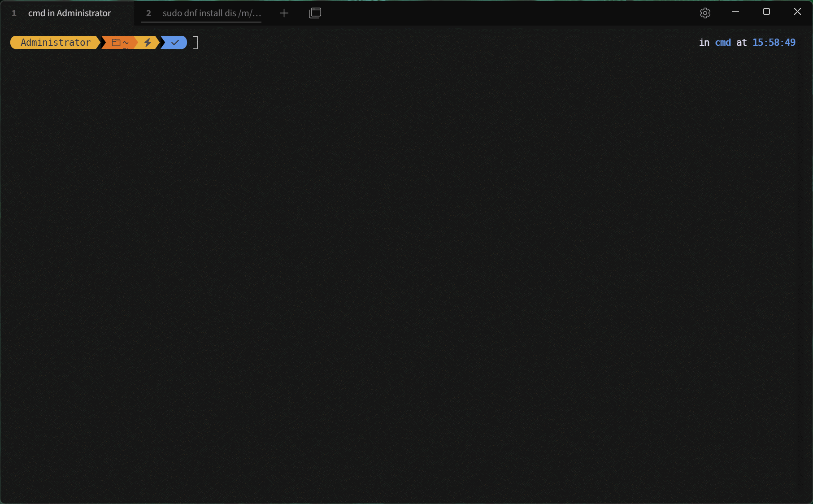Screen dimensions: 813x504
Task: Close the terminal window
Action: 797,12
